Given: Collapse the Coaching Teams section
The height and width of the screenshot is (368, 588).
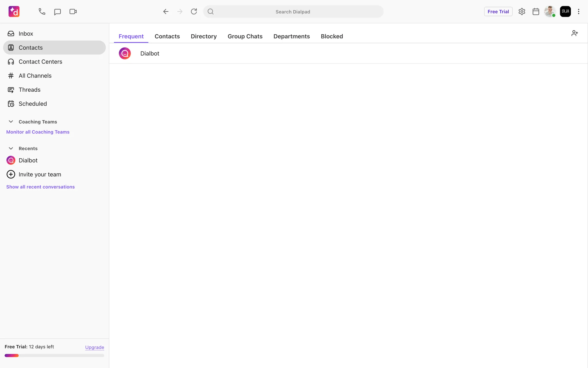Looking at the screenshot, I should (11, 122).
